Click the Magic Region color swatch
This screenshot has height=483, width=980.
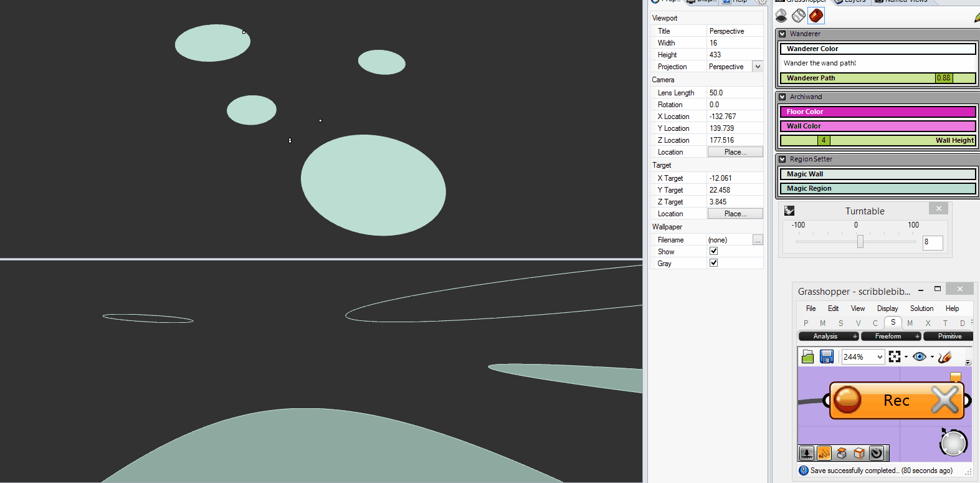(x=878, y=188)
